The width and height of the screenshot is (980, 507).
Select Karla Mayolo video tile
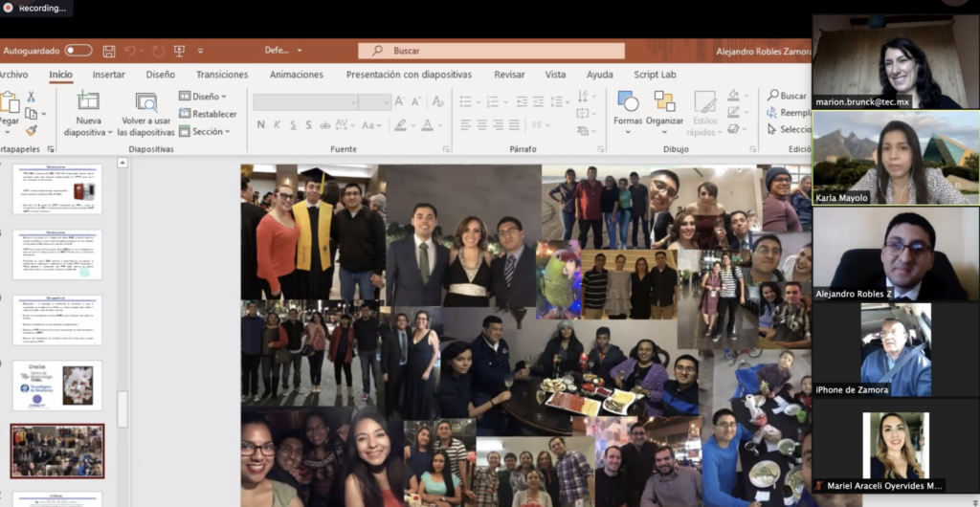896,158
